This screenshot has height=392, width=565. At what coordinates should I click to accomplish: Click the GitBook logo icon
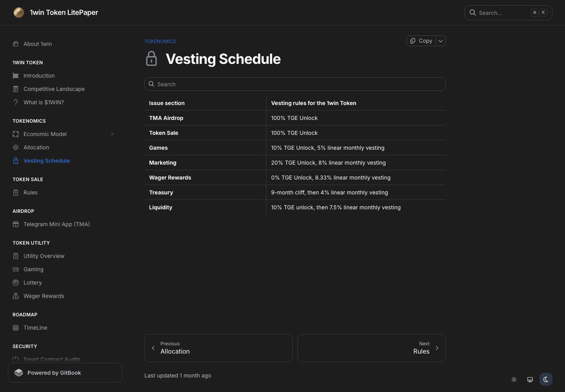pos(19,373)
